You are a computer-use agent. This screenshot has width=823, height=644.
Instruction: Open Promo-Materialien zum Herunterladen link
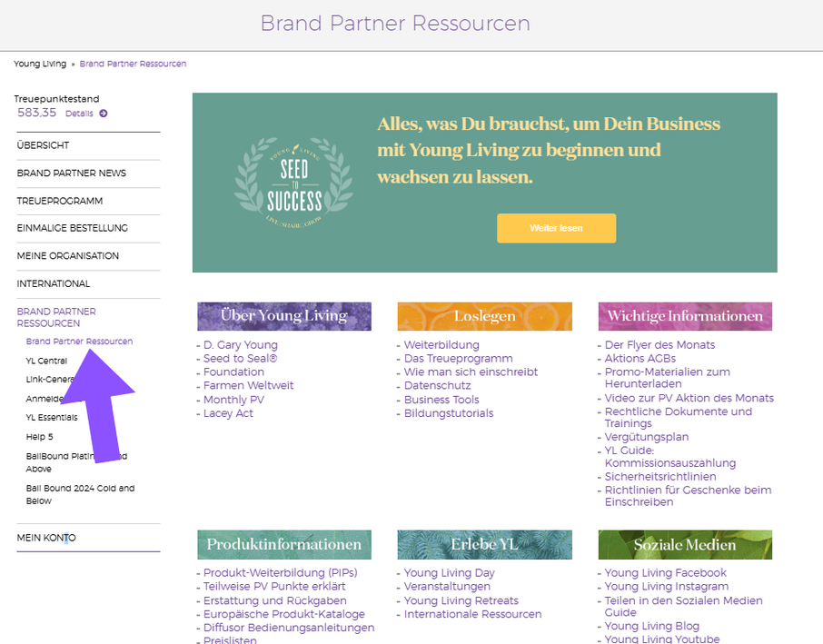point(667,378)
